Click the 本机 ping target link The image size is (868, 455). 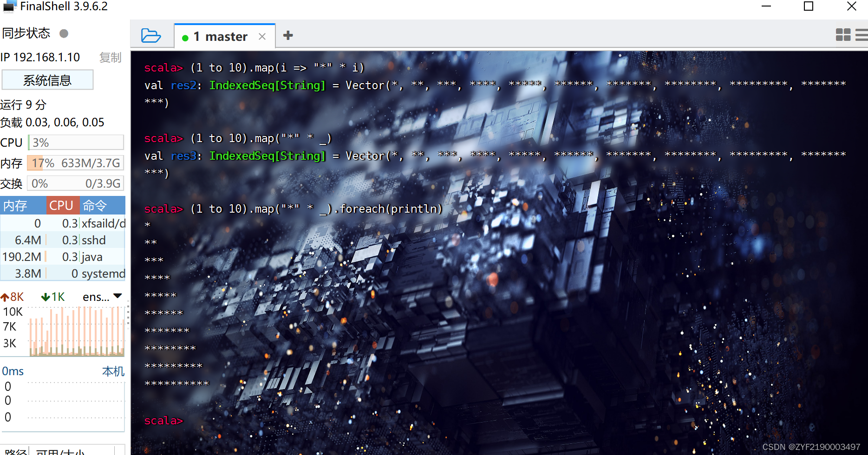(113, 371)
